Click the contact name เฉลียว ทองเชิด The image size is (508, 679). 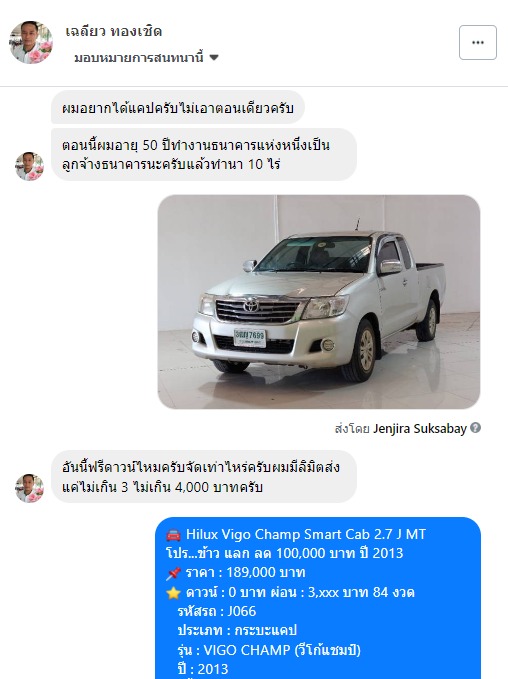click(113, 31)
